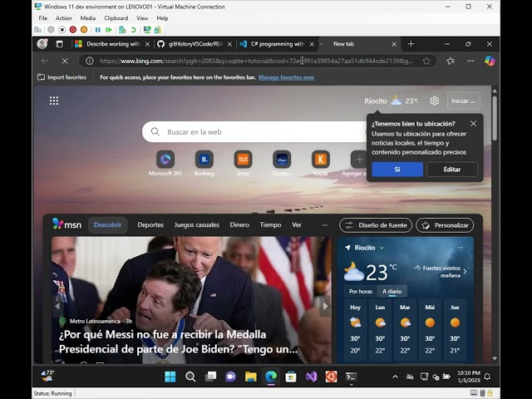Close the 'New tab' tab

pyautogui.click(x=394, y=44)
